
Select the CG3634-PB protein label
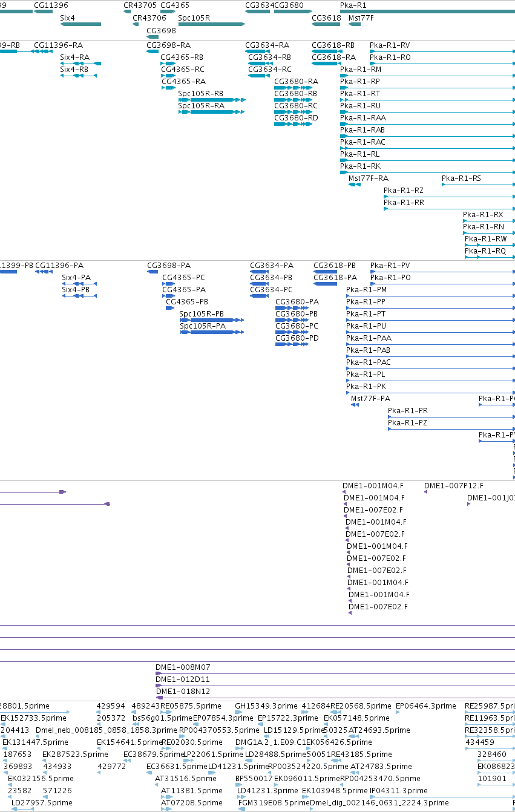271,277
